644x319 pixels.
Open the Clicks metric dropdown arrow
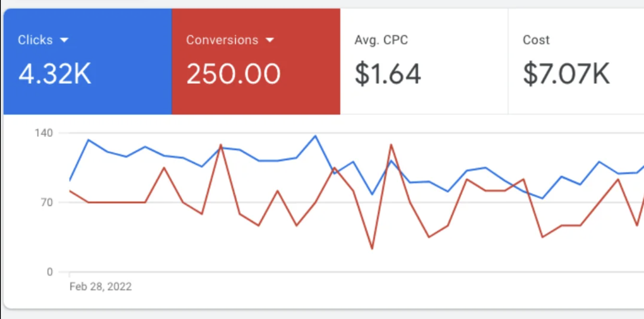[64, 40]
